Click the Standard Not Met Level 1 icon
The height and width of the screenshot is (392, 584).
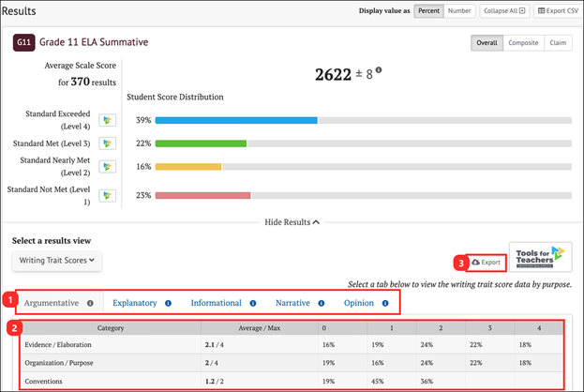[108, 195]
